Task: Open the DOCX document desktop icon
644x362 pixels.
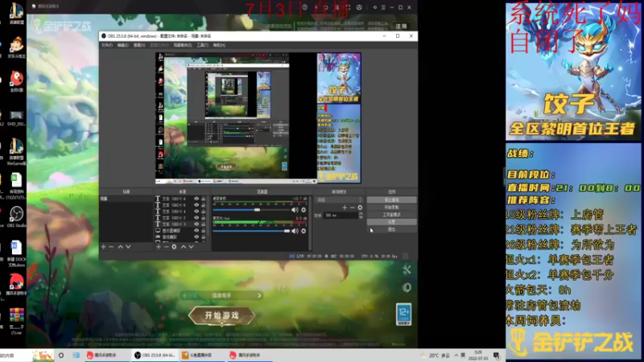Action: (16, 253)
